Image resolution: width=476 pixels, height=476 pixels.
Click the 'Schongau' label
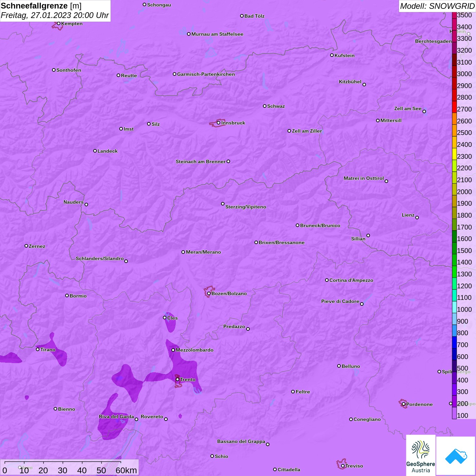pos(159,5)
